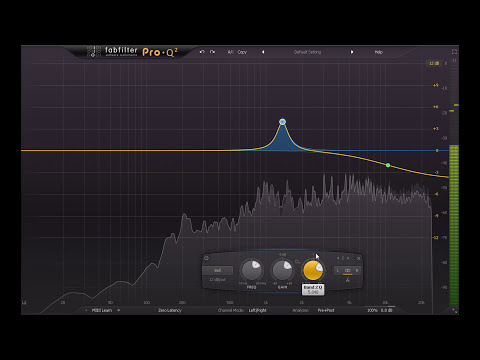
Task: Go to previous preset with left arrow
Action: pos(263,52)
